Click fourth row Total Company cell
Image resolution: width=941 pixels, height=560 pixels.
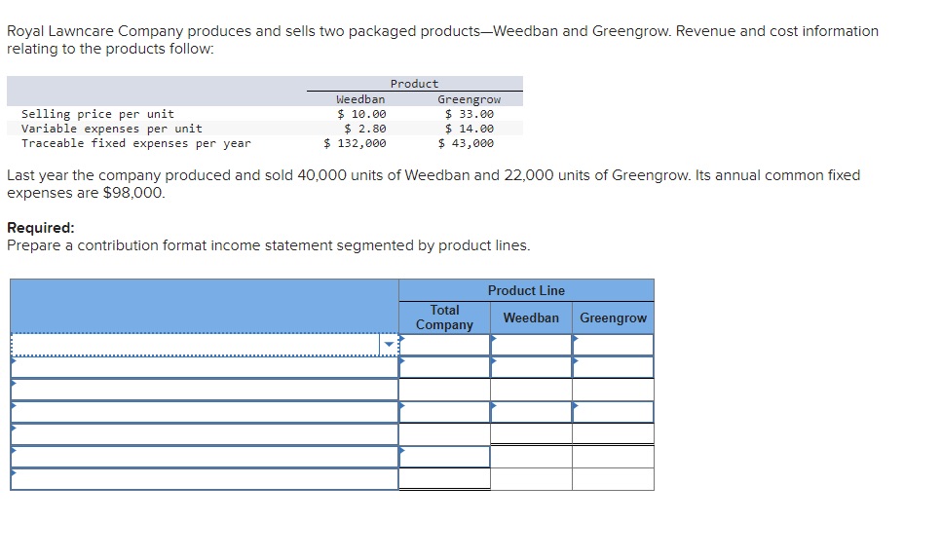(445, 412)
